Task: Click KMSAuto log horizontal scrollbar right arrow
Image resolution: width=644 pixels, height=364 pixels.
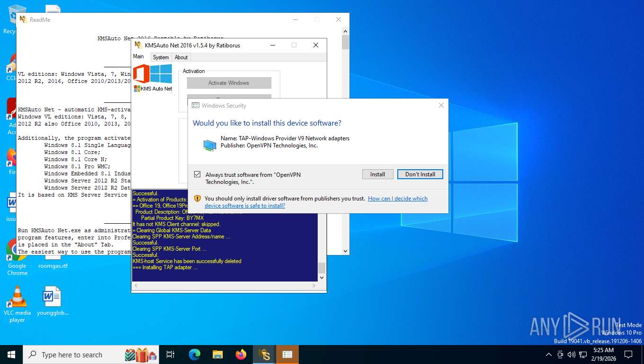Action: (313, 286)
